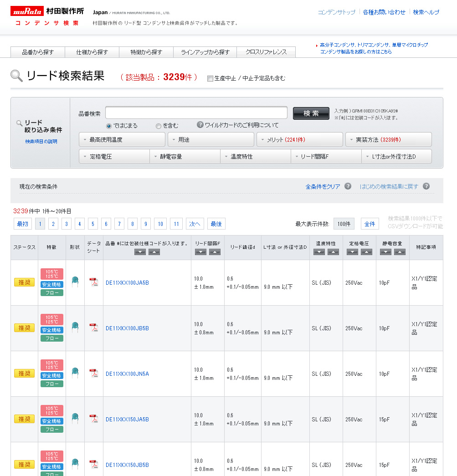Expand 温度特性 filter dropdown
The width and height of the screenshot is (457, 476).
coord(256,156)
